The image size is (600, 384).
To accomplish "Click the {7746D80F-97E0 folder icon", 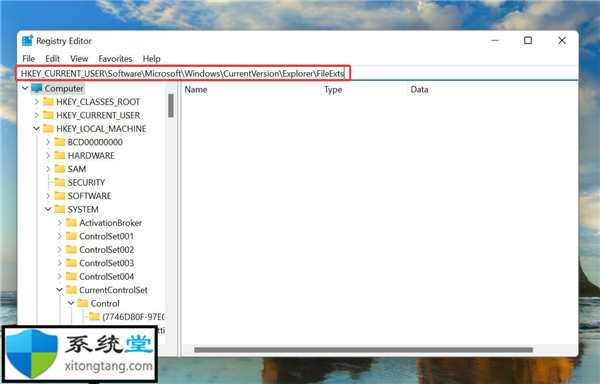I will (94, 316).
